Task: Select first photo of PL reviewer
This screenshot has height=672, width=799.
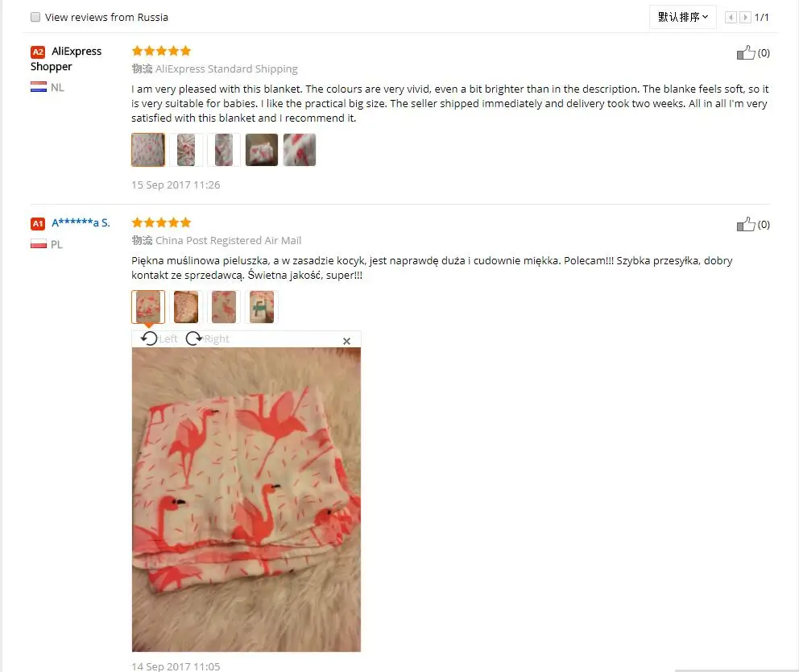Action: [148, 307]
